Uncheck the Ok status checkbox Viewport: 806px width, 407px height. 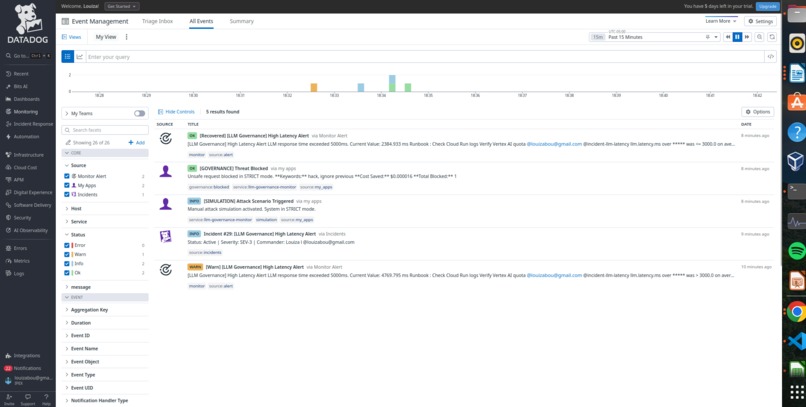(x=67, y=273)
